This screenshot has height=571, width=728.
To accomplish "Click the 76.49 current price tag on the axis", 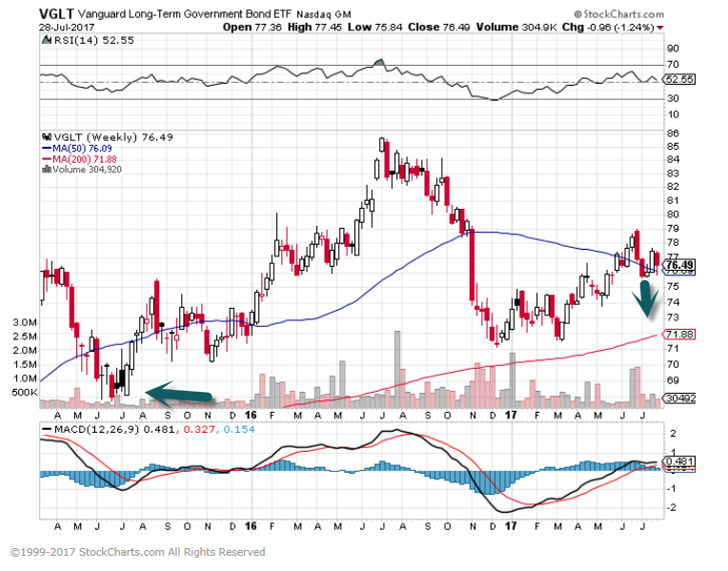I will click(679, 265).
